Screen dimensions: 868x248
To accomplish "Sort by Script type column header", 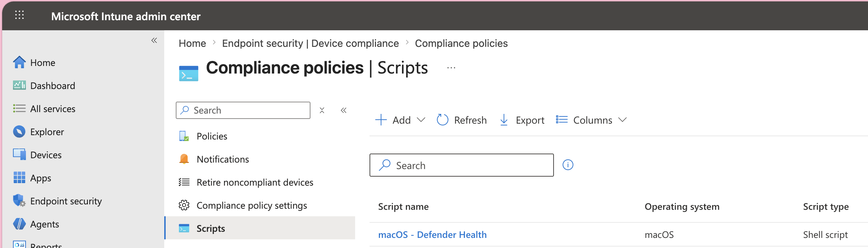I will click(x=826, y=207).
